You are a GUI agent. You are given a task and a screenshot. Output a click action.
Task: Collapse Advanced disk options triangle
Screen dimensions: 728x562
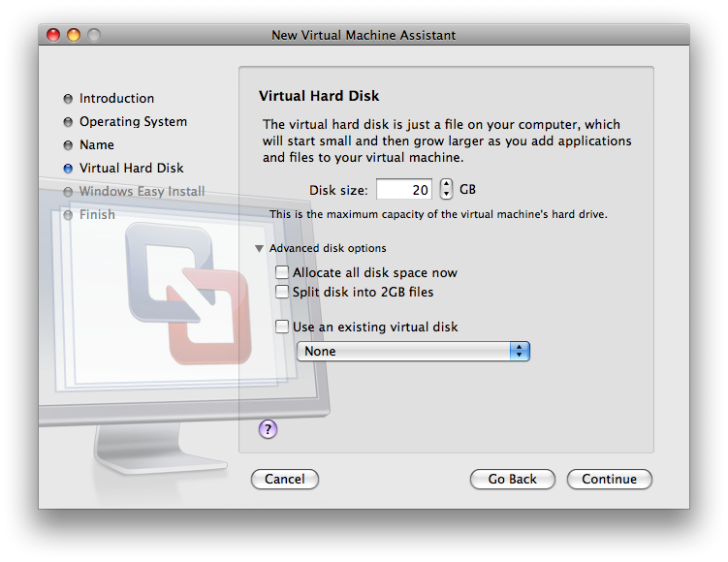[260, 249]
